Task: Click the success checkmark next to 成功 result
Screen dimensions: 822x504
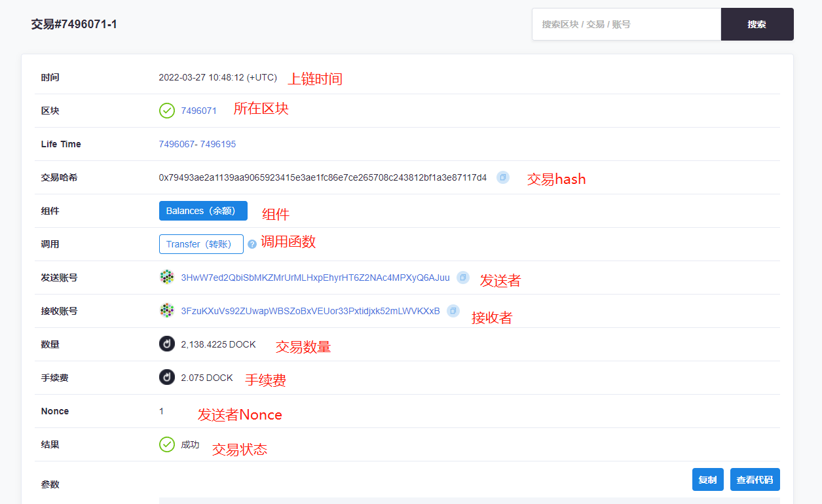Action: [167, 444]
